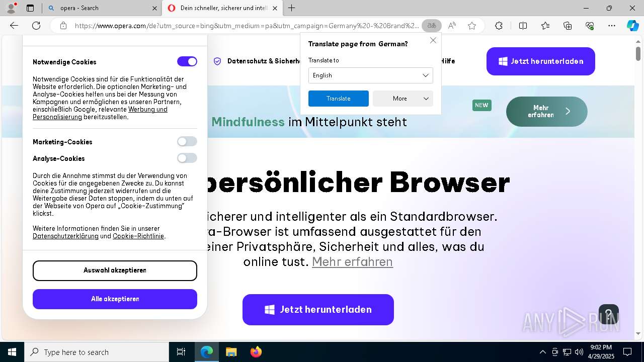Open Task View on taskbar
Image resolution: width=644 pixels, height=362 pixels.
(x=181, y=352)
